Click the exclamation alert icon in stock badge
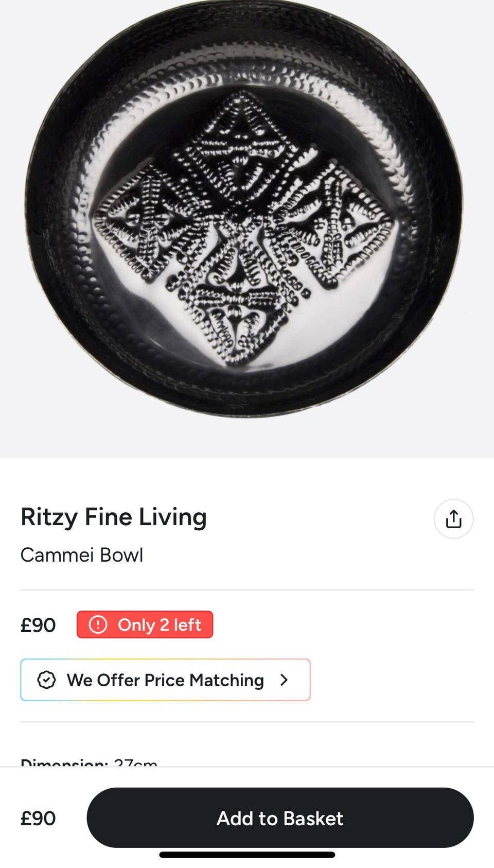The height and width of the screenshot is (868, 494). (x=98, y=624)
